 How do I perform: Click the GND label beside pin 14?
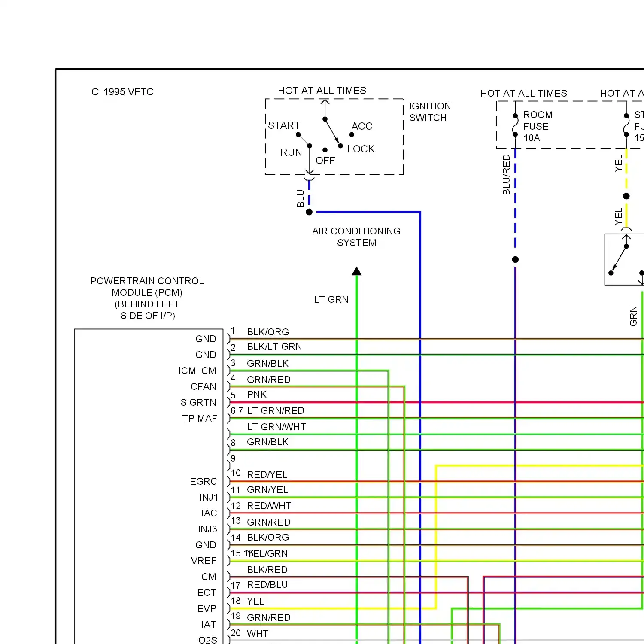[206, 545]
